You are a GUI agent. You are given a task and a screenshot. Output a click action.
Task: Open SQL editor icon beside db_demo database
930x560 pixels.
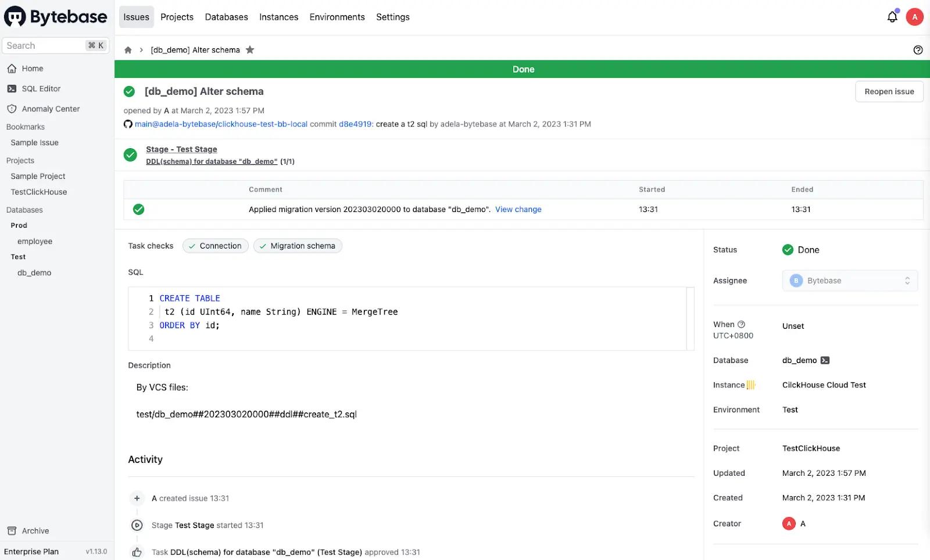click(x=825, y=360)
